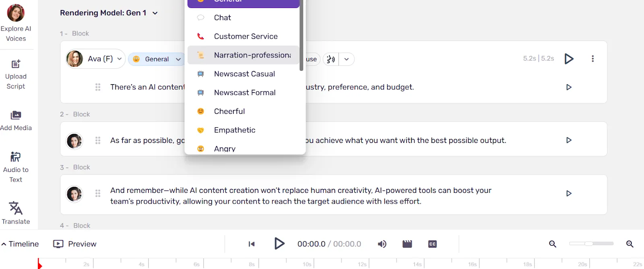Open Explore AI Voices in sidebar
Viewport: 644px width, 269px height.
click(16, 23)
